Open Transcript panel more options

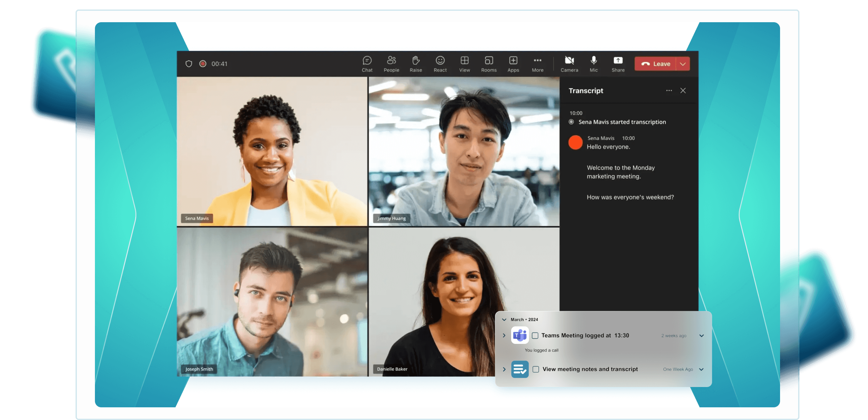[x=669, y=91]
